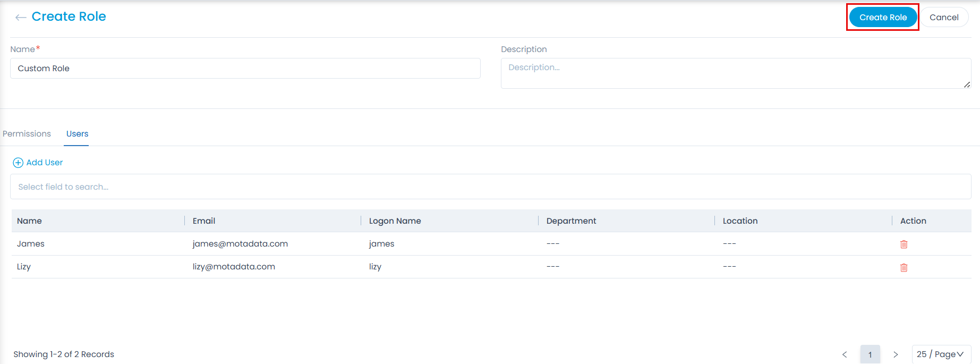Click into the Description text area
The image size is (980, 364).
pos(736,73)
